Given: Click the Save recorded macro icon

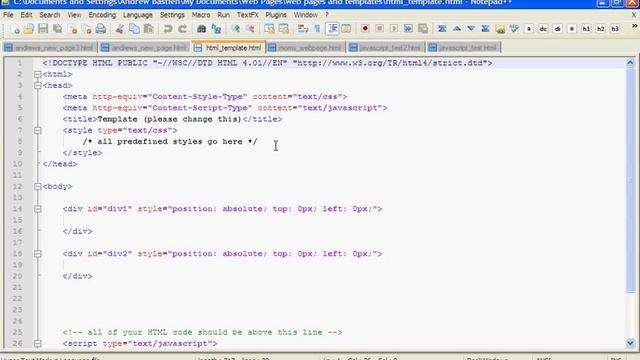Looking at the screenshot, I should point(423,29).
